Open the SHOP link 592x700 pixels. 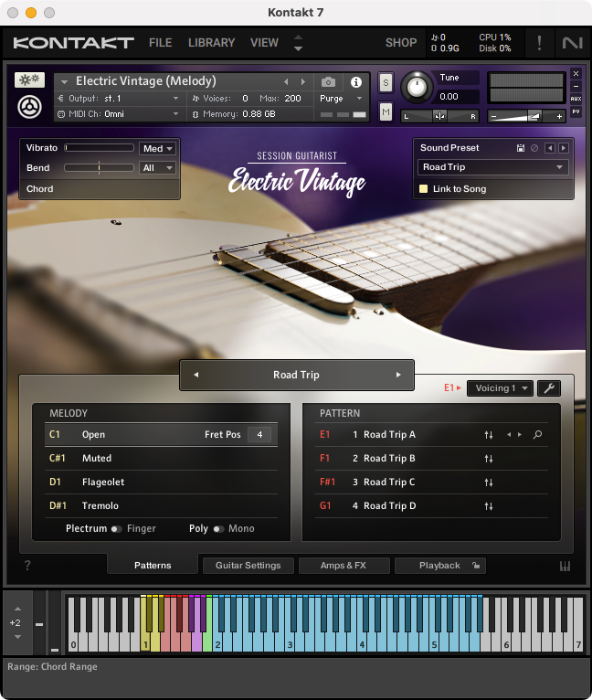click(x=401, y=43)
